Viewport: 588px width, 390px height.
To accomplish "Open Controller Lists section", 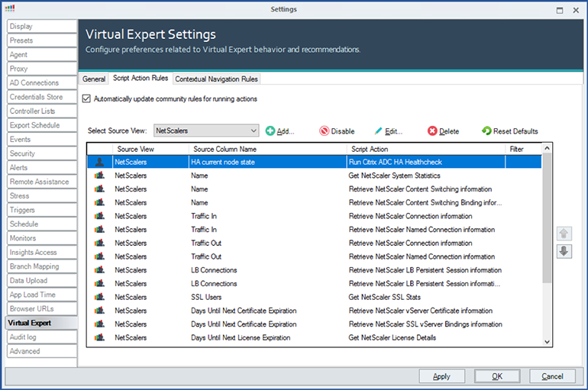I will tap(42, 111).
